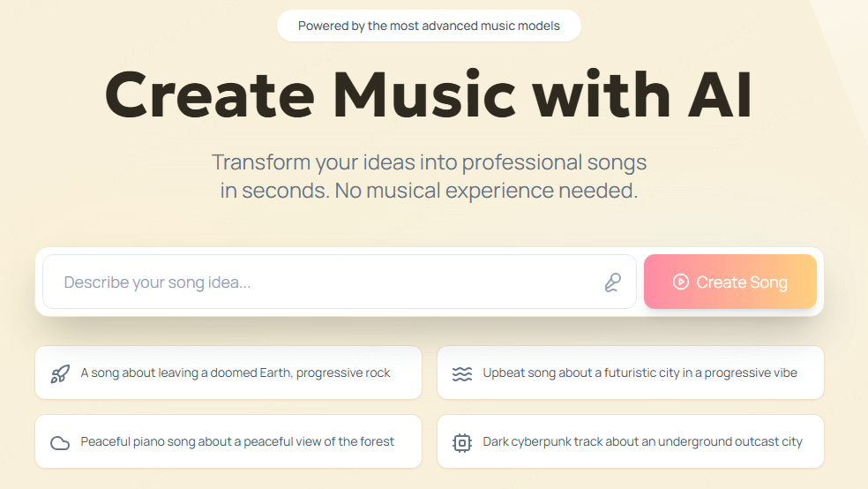Click the cloud icon on peaceful piano suggestion

(x=60, y=442)
